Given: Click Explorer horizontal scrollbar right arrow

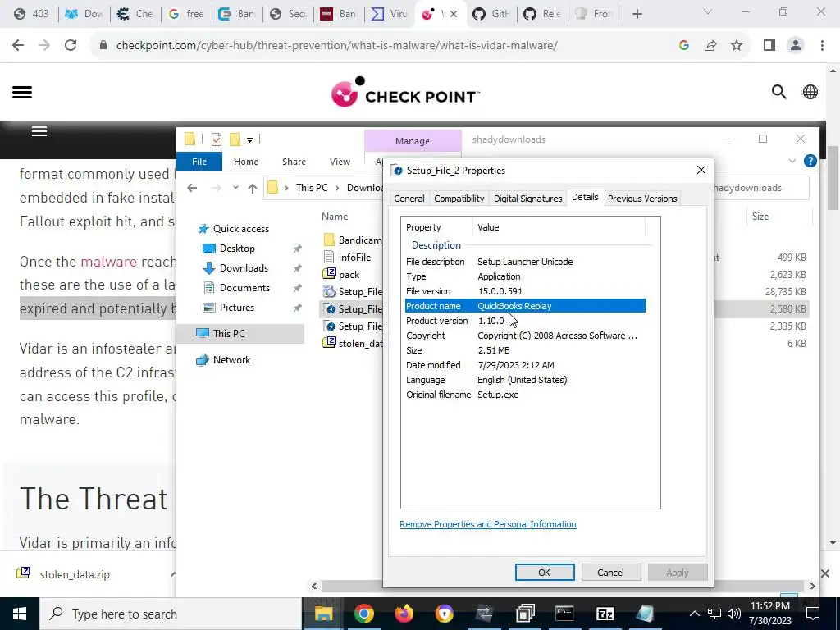Looking at the screenshot, I should point(812,586).
